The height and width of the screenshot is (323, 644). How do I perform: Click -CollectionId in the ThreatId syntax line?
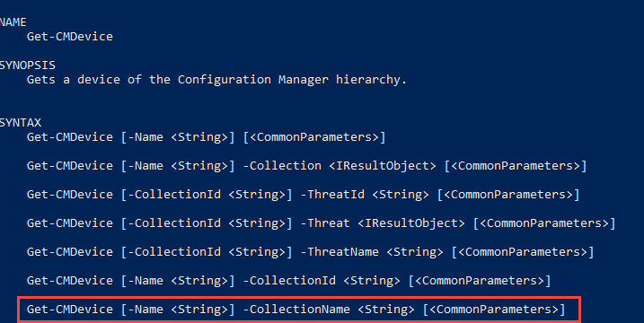click(174, 195)
